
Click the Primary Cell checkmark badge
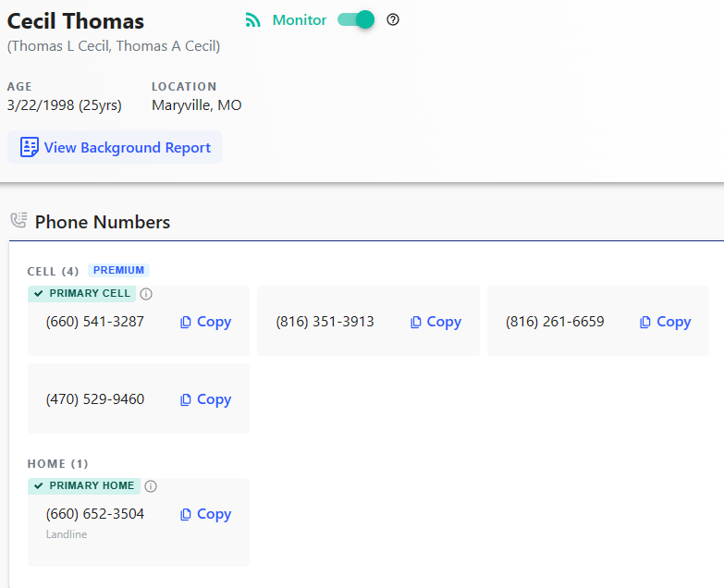(81, 294)
